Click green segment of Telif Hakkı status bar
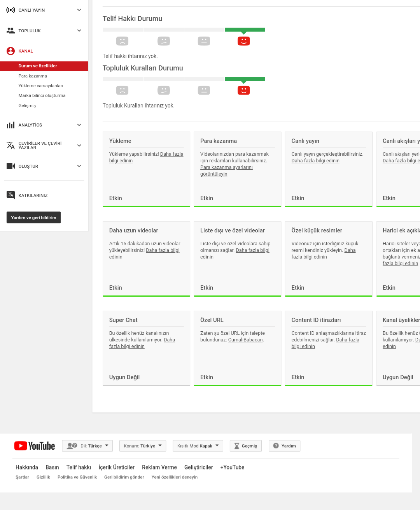 [x=245, y=30]
